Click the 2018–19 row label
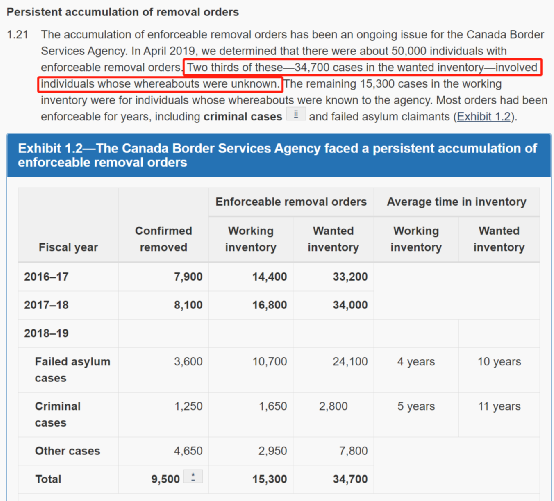554x501 pixels. pyautogui.click(x=46, y=333)
